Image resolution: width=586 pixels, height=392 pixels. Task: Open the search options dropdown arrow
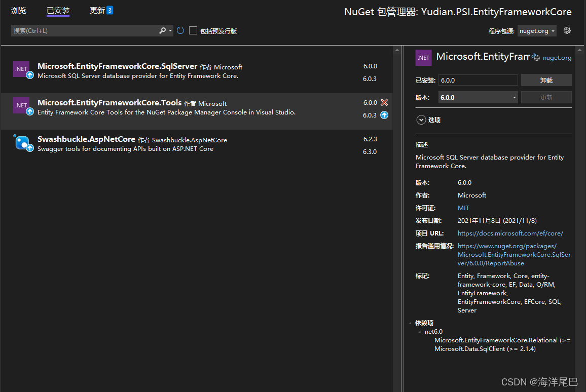(x=170, y=30)
